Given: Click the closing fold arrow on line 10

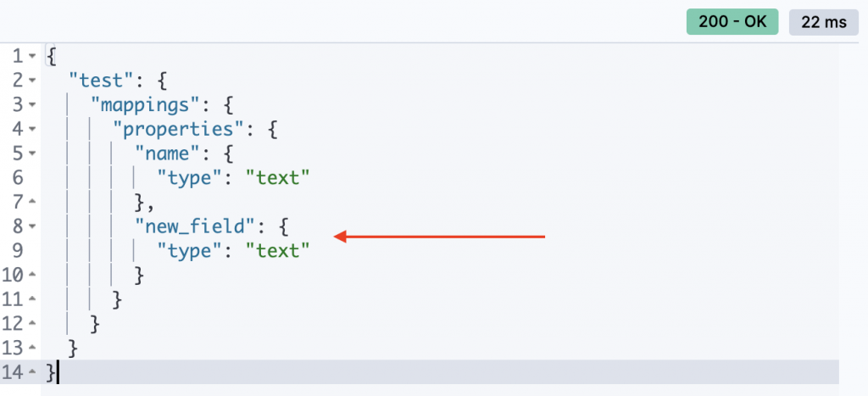Looking at the screenshot, I should (32, 276).
